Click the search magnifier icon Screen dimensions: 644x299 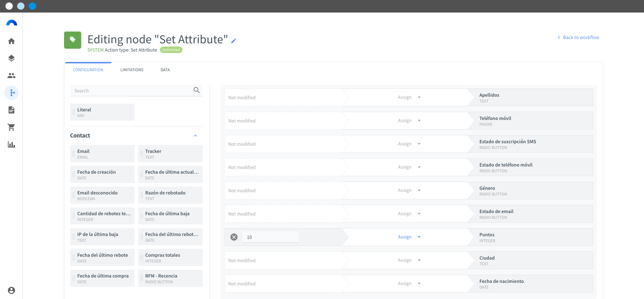click(x=196, y=90)
